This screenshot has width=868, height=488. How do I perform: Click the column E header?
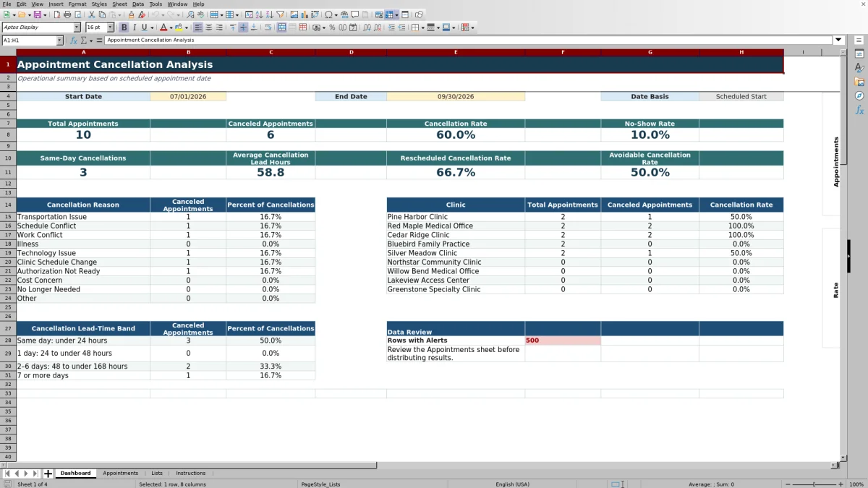(x=456, y=52)
